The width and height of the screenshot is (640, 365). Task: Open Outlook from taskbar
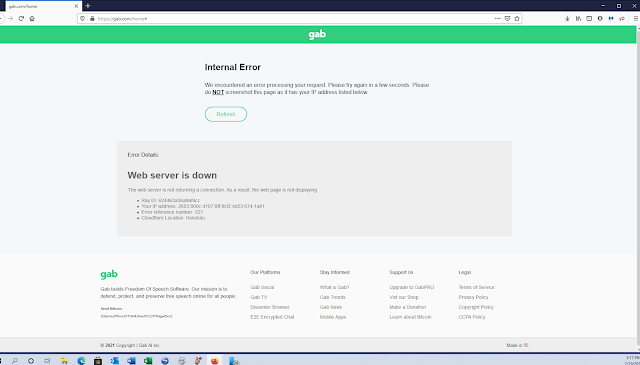(115, 361)
